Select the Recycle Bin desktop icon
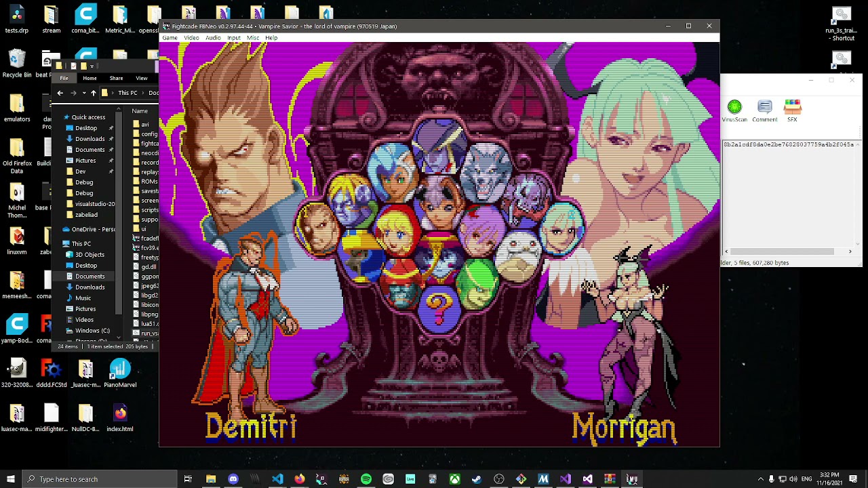The width and height of the screenshot is (868, 488). pos(17,64)
